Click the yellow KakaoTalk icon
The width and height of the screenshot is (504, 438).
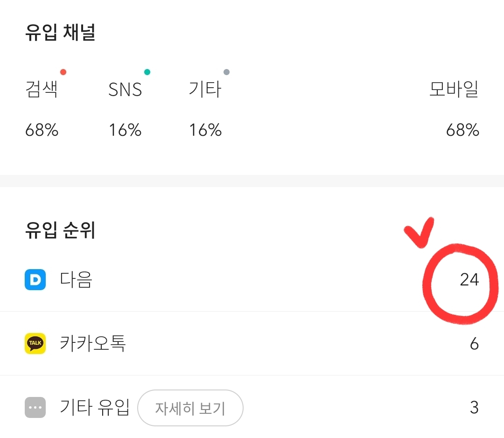tap(35, 343)
